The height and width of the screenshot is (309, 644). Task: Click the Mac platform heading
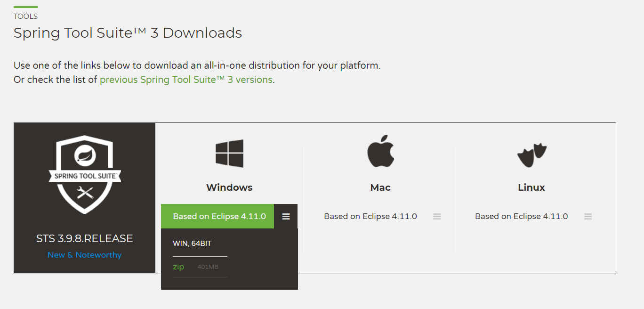click(x=380, y=187)
